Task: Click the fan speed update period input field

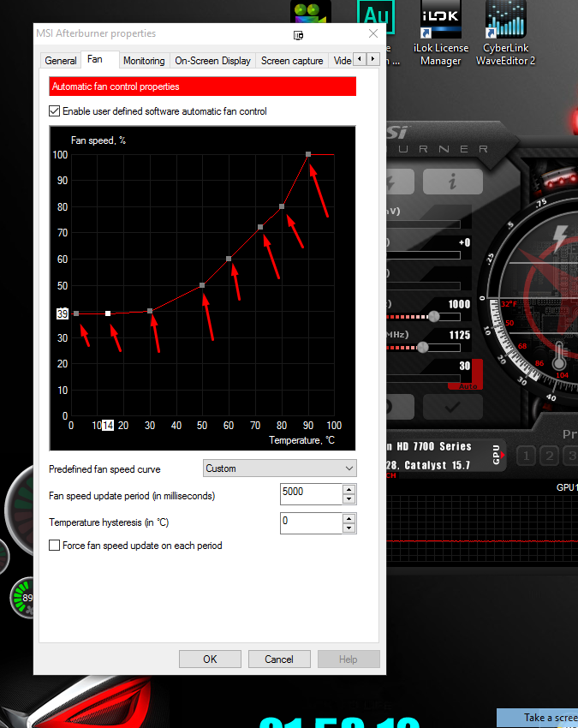Action: point(312,494)
